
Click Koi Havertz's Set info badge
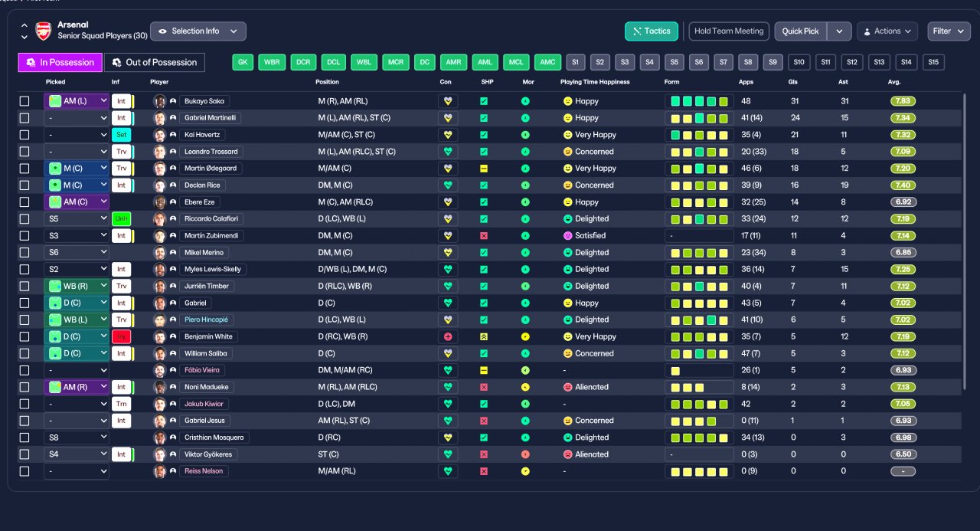(121, 135)
